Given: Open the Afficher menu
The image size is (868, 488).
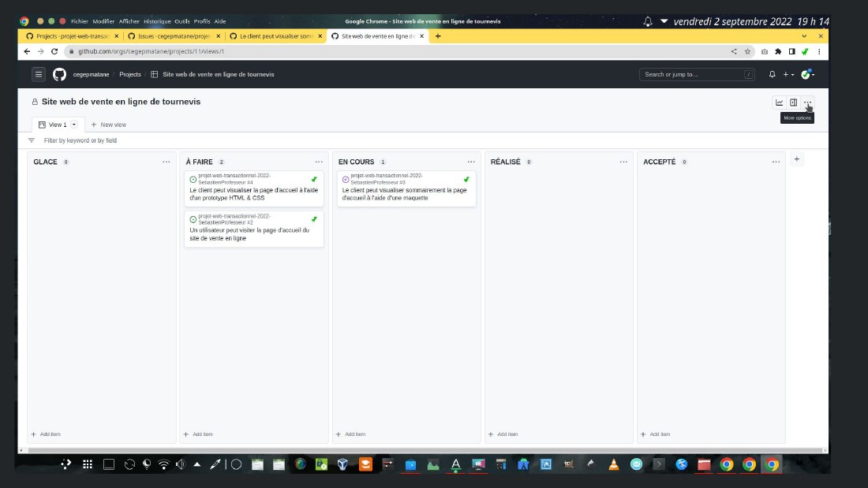Looking at the screenshot, I should 129,21.
